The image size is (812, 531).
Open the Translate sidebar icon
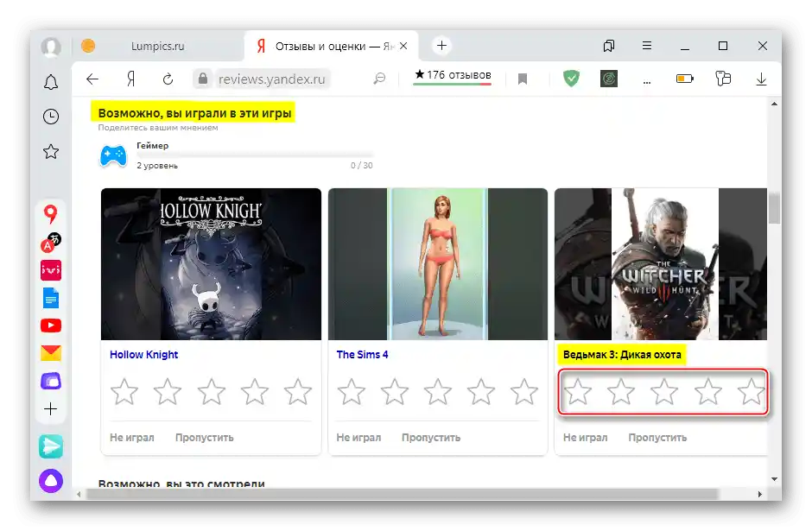click(x=51, y=243)
